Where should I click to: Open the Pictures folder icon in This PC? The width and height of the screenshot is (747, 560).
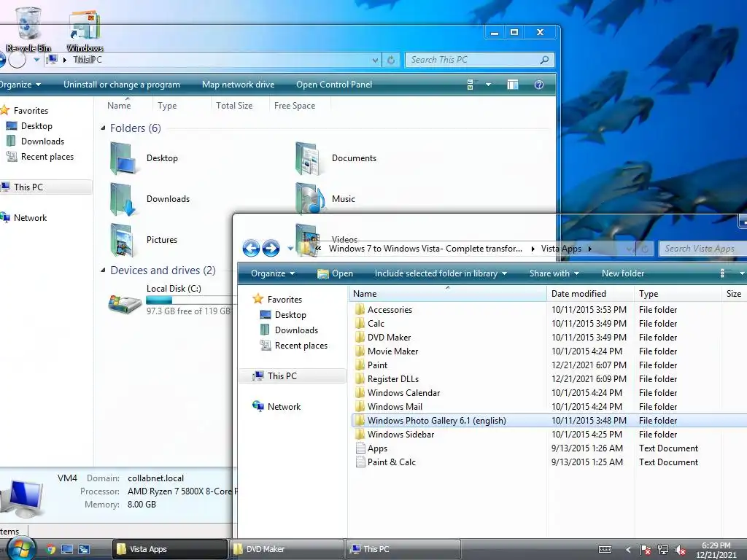tap(123, 240)
